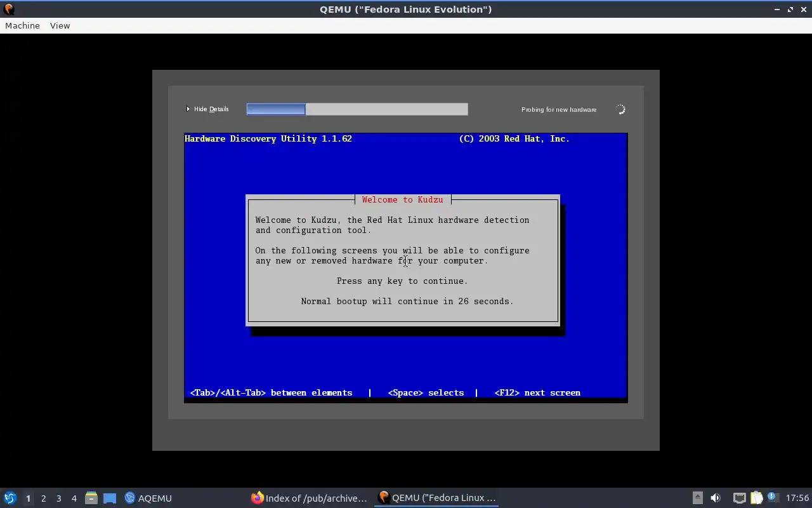Click '<Tab>/<Alt-Tab> between elements' hint
The image size is (812, 508).
tap(271, 392)
